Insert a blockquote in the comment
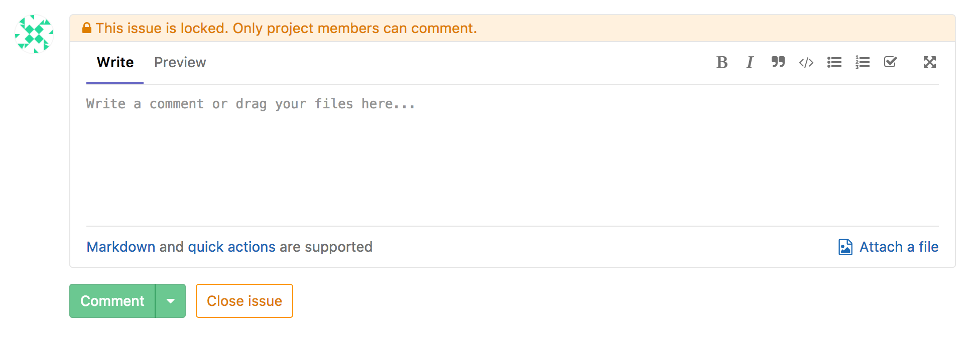The height and width of the screenshot is (343, 980). 778,62
